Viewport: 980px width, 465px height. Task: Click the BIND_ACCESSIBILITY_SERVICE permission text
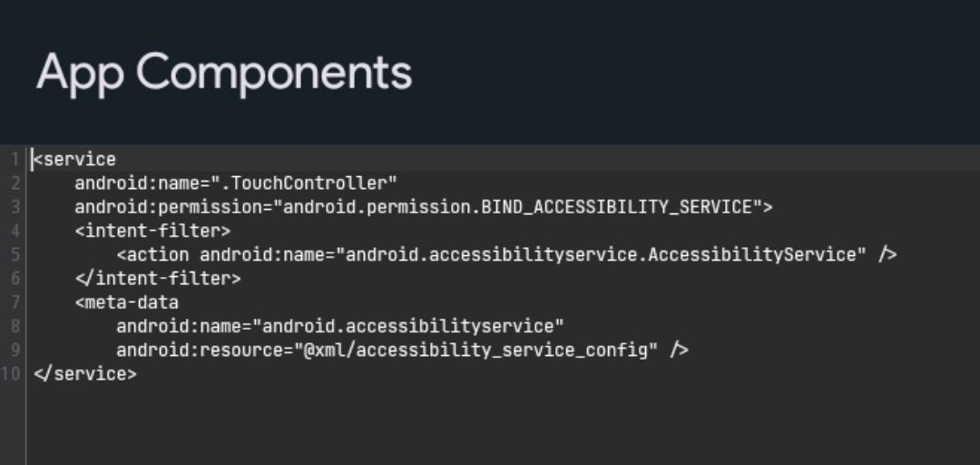[x=617, y=207]
